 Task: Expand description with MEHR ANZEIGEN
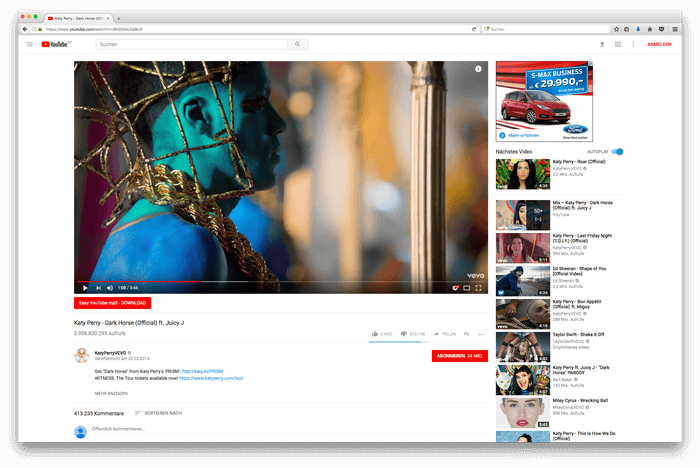coord(111,393)
